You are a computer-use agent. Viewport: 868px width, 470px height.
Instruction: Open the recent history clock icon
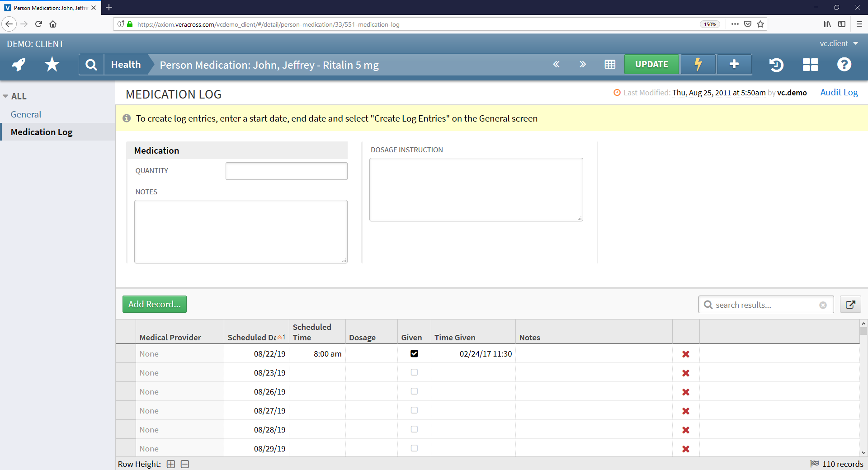click(x=776, y=65)
